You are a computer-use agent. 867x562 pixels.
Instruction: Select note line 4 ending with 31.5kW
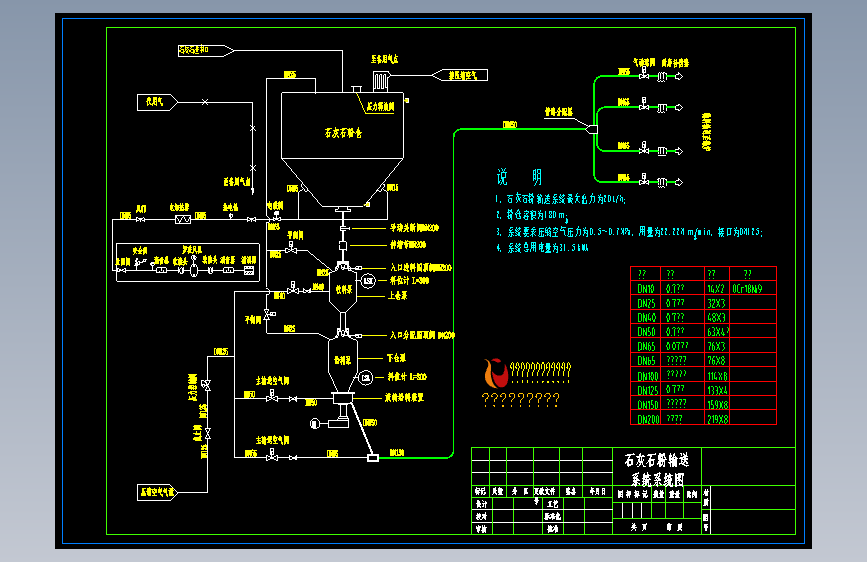tap(542, 248)
